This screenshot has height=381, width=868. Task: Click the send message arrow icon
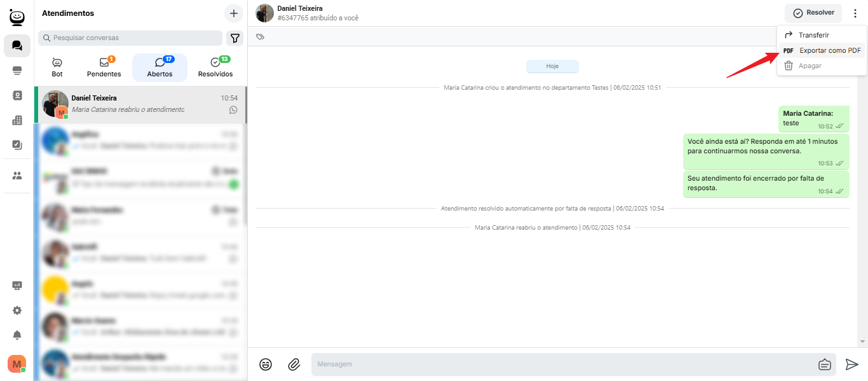coord(851,364)
